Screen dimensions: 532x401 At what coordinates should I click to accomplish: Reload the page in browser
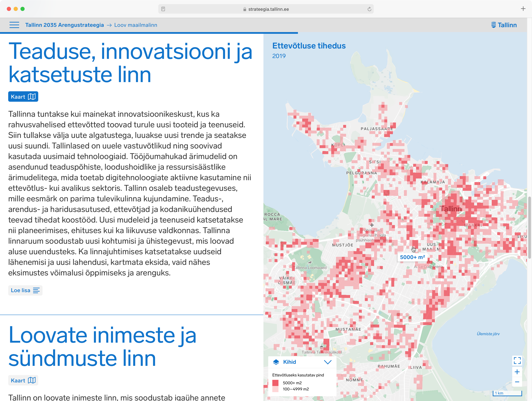pos(369,9)
